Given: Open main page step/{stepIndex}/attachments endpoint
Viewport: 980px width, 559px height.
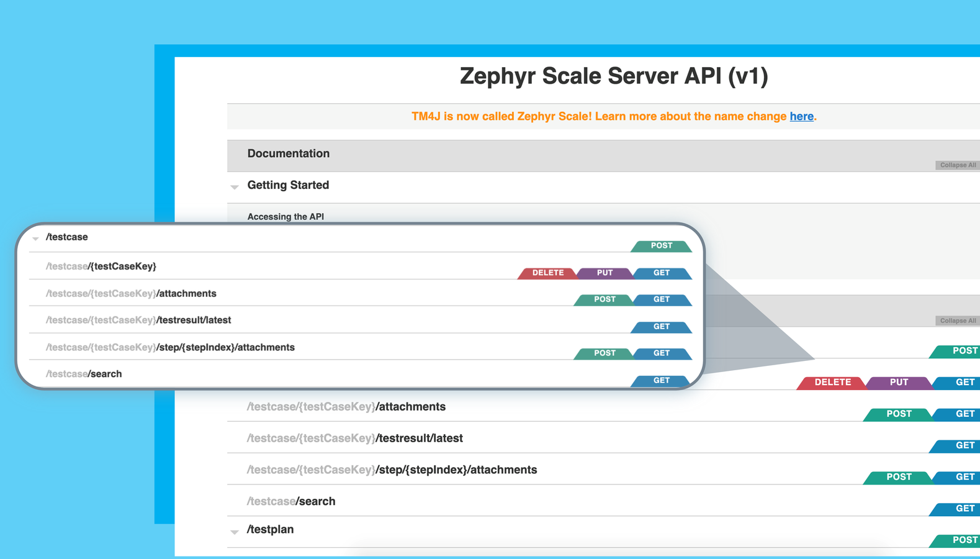Looking at the screenshot, I should (392, 470).
